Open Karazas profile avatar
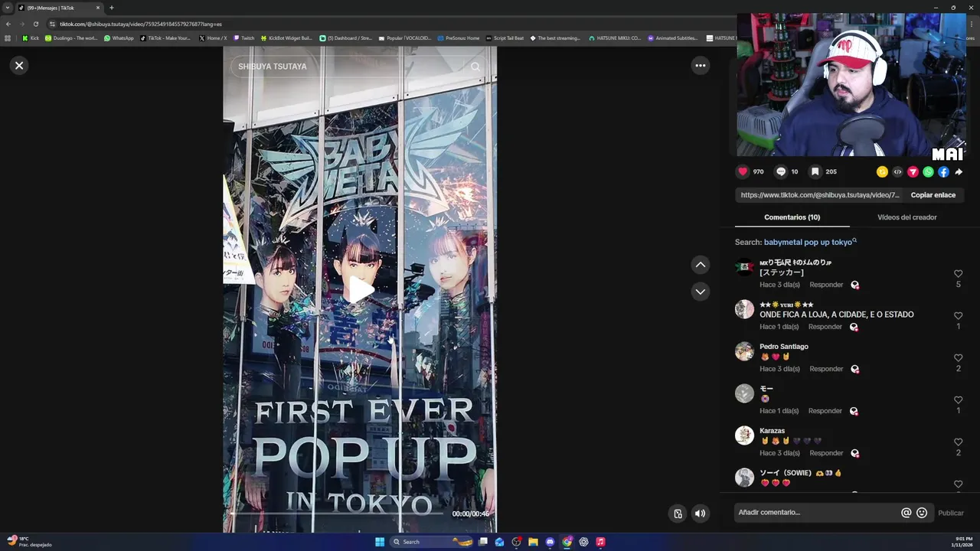 pyautogui.click(x=744, y=435)
